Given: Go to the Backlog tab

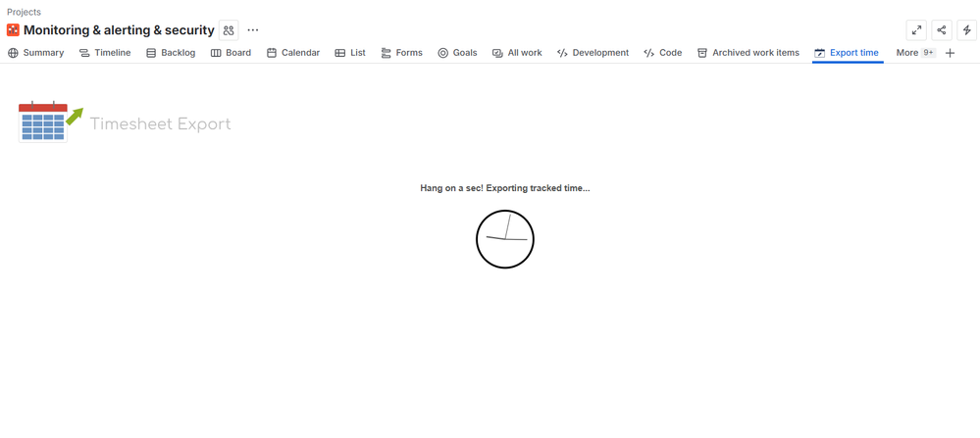Looking at the screenshot, I should (x=171, y=53).
